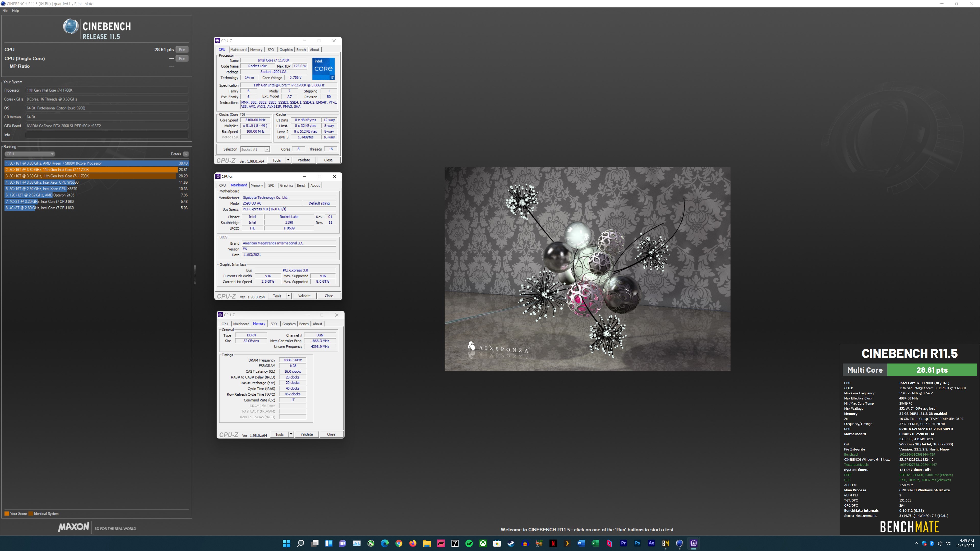
Task: Open the Help menu in Cinebench
Action: click(x=15, y=11)
